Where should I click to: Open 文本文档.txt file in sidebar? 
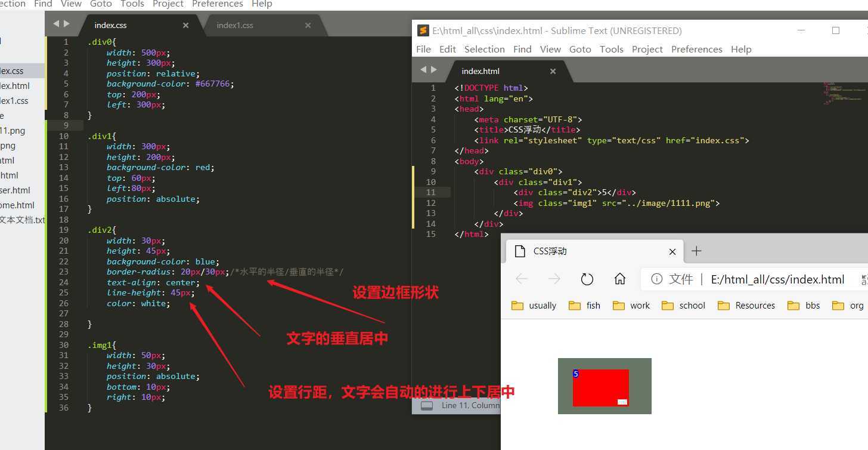coord(22,220)
